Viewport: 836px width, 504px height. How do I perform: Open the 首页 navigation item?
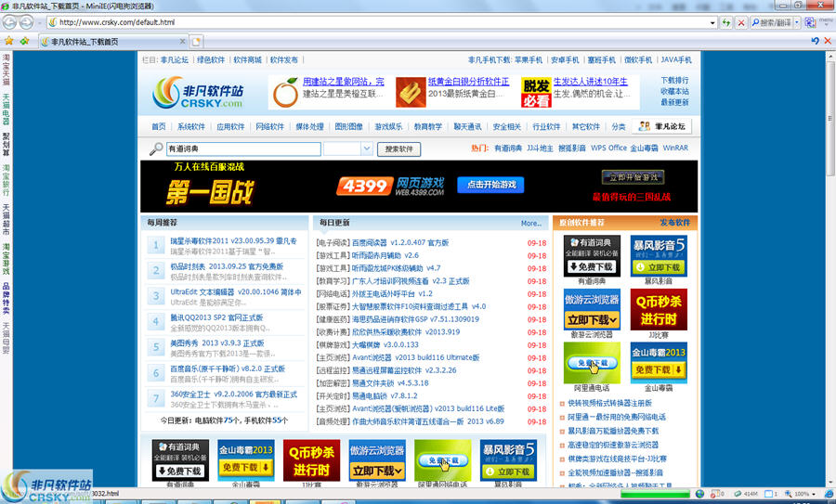[x=158, y=126]
